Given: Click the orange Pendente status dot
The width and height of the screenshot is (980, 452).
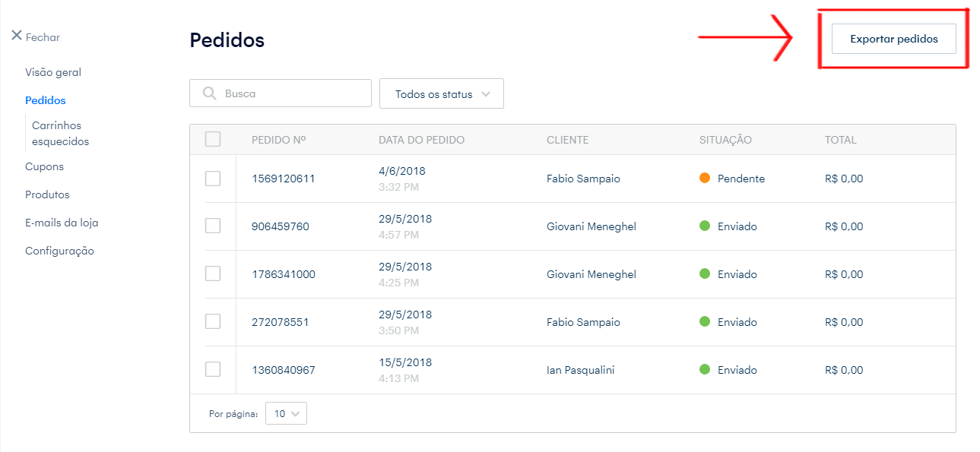Looking at the screenshot, I should [704, 179].
